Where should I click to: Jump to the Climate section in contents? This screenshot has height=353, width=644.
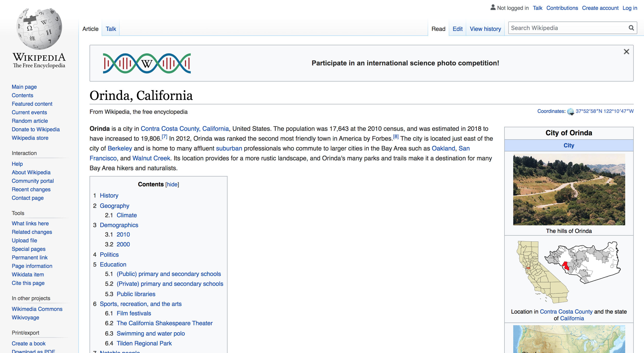click(126, 215)
